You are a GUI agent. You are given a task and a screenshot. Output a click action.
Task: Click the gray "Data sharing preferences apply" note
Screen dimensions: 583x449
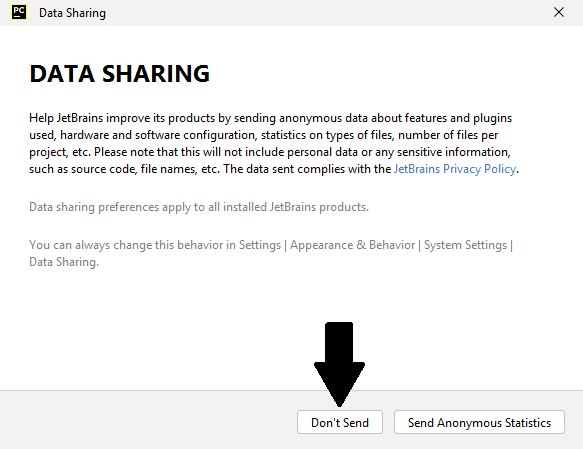click(199, 207)
